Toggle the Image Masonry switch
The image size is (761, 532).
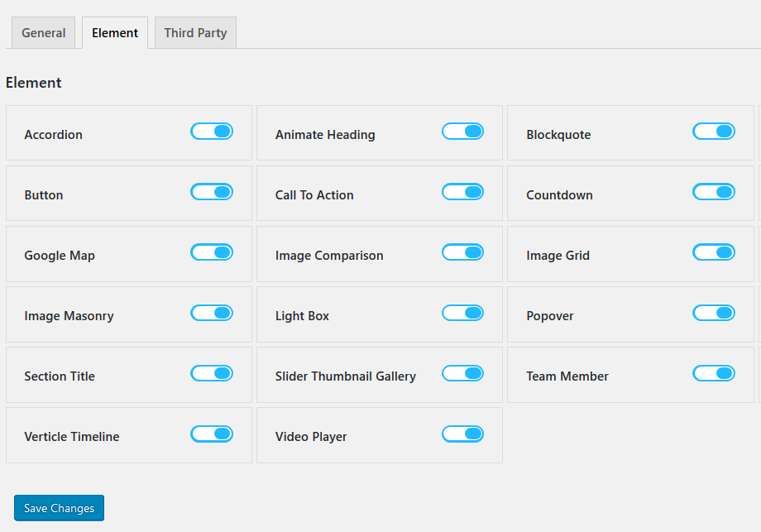(212, 313)
